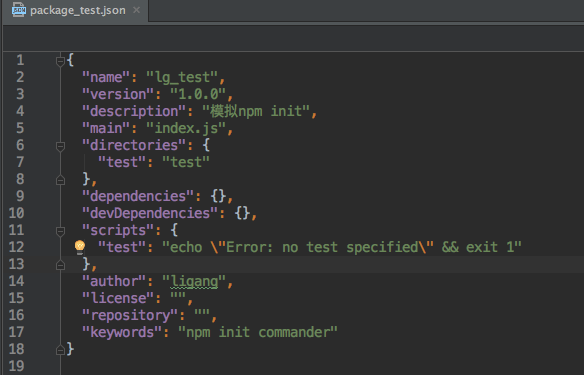The width and height of the screenshot is (584, 375).
Task: Click line number 17 in the gutter
Action: point(16,332)
